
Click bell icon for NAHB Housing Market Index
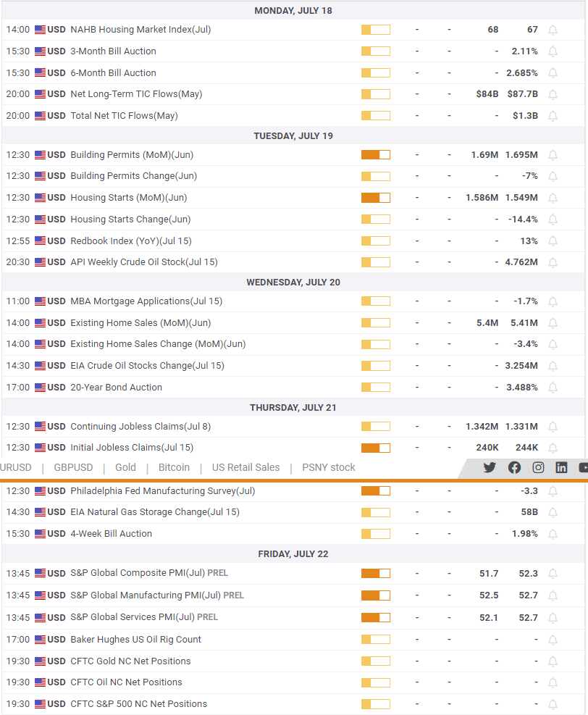[x=553, y=30]
